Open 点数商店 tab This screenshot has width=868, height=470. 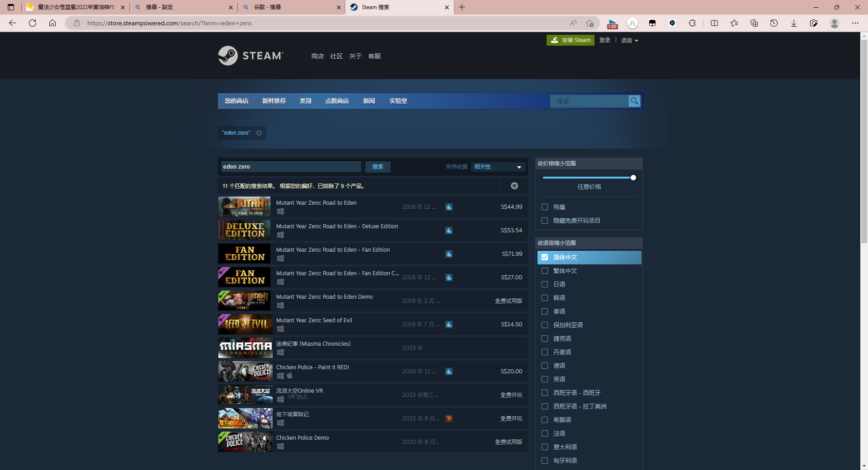[337, 101]
